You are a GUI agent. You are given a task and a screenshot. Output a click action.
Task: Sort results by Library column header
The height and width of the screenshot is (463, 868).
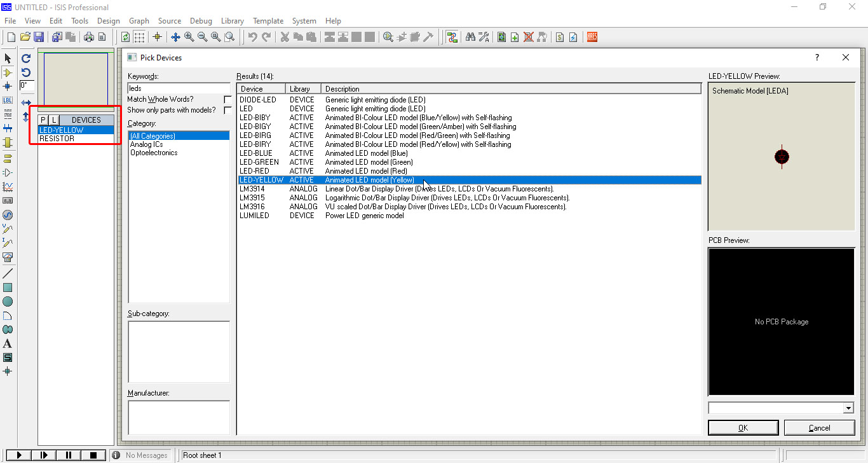pos(302,89)
